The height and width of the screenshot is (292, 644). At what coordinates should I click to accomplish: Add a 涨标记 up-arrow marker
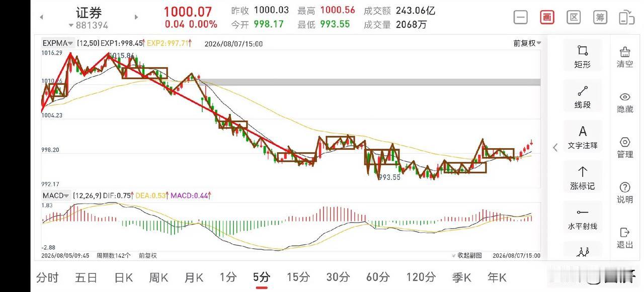point(583,178)
